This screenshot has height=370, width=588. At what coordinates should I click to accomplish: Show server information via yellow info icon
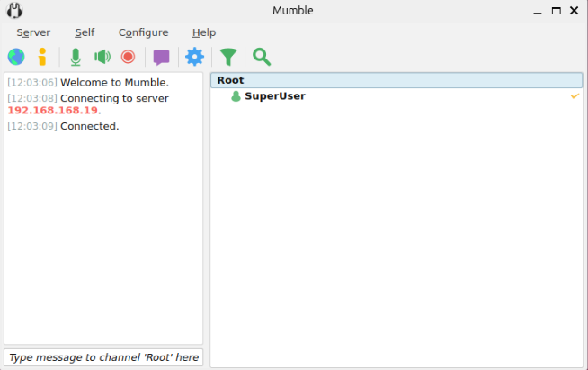[42, 57]
